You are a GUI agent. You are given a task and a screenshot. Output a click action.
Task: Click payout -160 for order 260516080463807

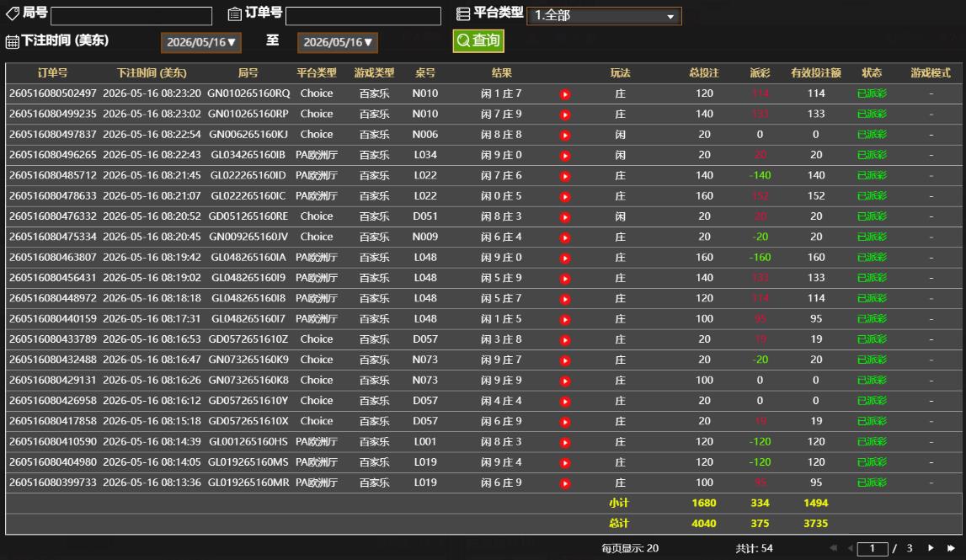(x=760, y=257)
